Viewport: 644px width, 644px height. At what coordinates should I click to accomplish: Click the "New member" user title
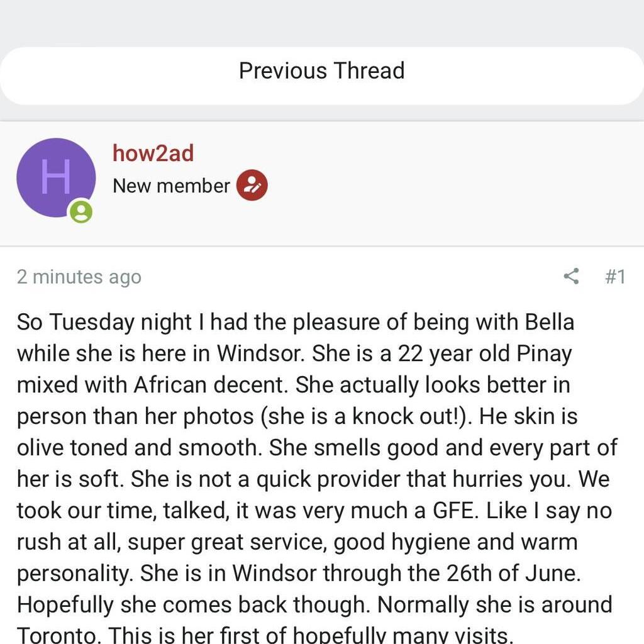click(171, 186)
